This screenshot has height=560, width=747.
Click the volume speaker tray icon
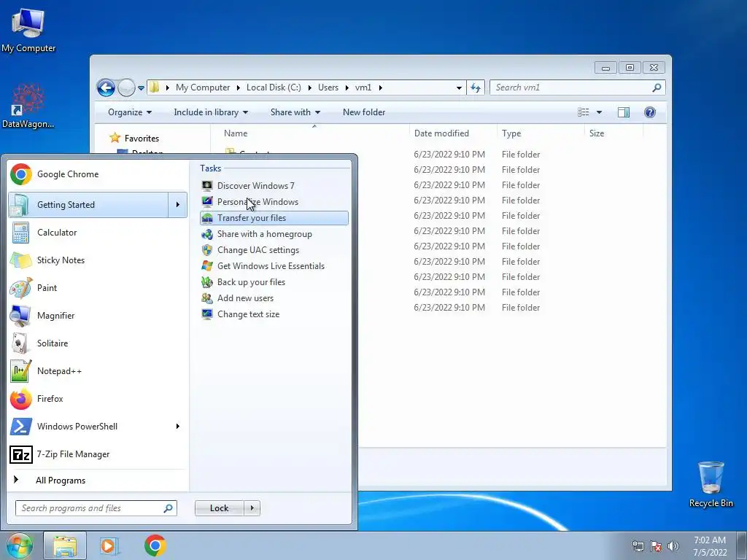click(x=673, y=547)
